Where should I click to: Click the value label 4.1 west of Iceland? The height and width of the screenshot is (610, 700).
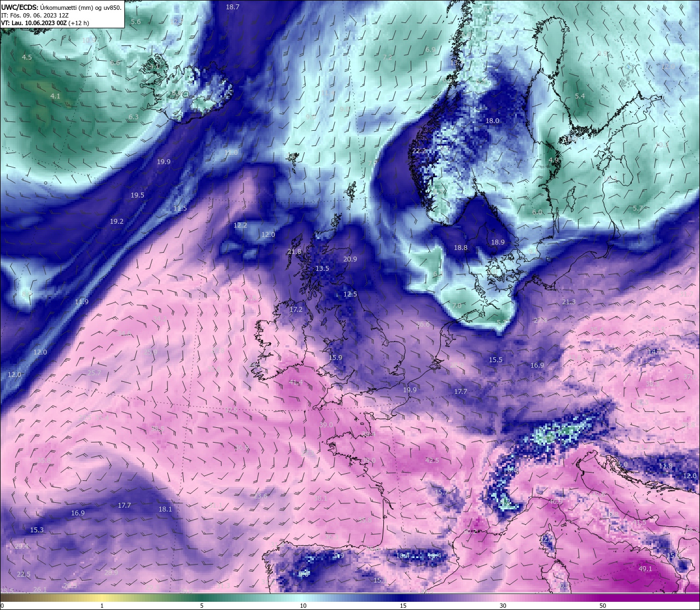click(55, 96)
